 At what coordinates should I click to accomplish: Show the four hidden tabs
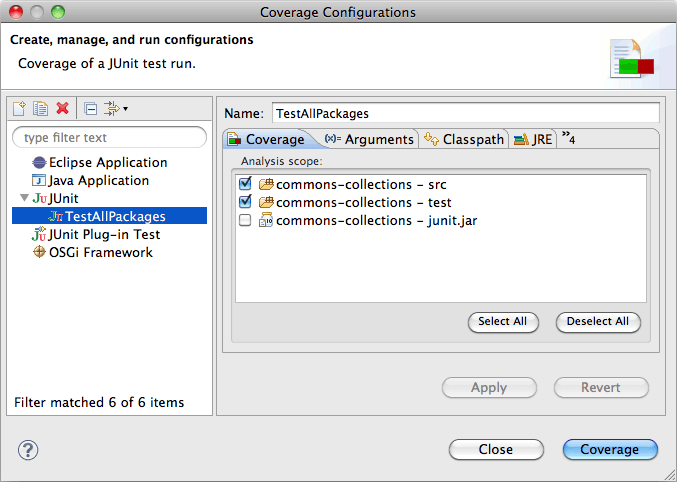coord(568,138)
